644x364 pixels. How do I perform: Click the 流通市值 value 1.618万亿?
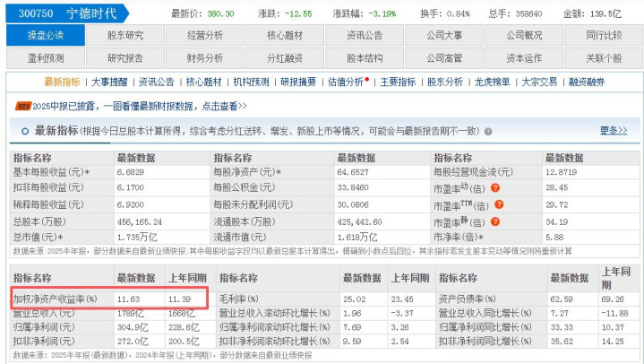(x=357, y=238)
